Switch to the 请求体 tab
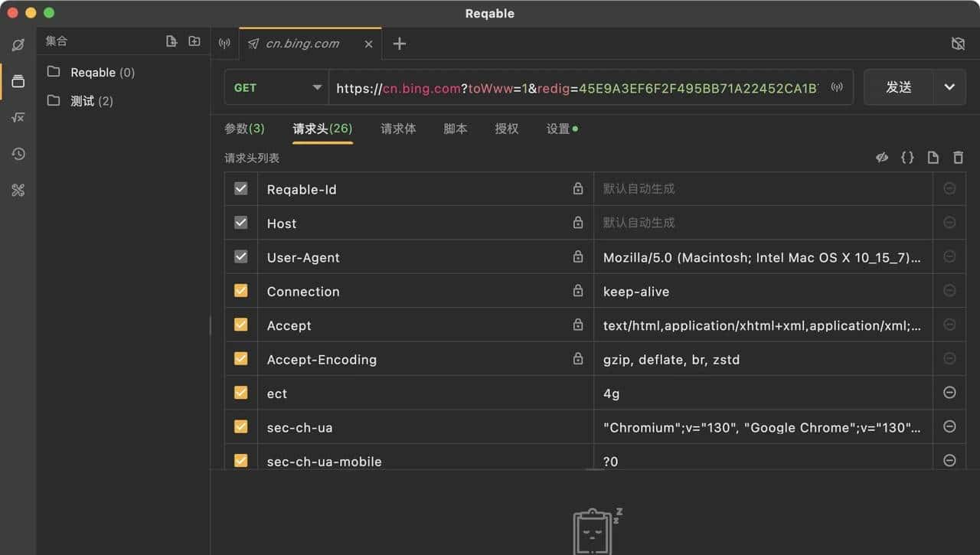The height and width of the screenshot is (555, 980). [x=398, y=129]
